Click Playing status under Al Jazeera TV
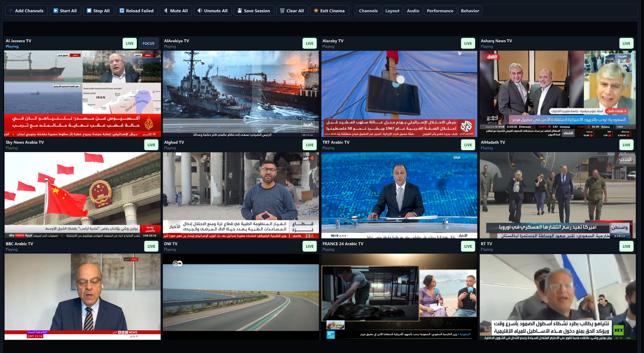 click(x=12, y=47)
